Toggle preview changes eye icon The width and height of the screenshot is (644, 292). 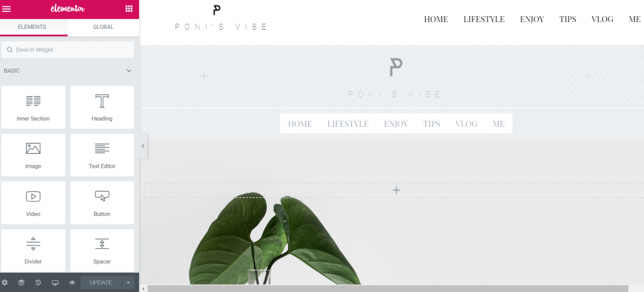click(x=72, y=283)
